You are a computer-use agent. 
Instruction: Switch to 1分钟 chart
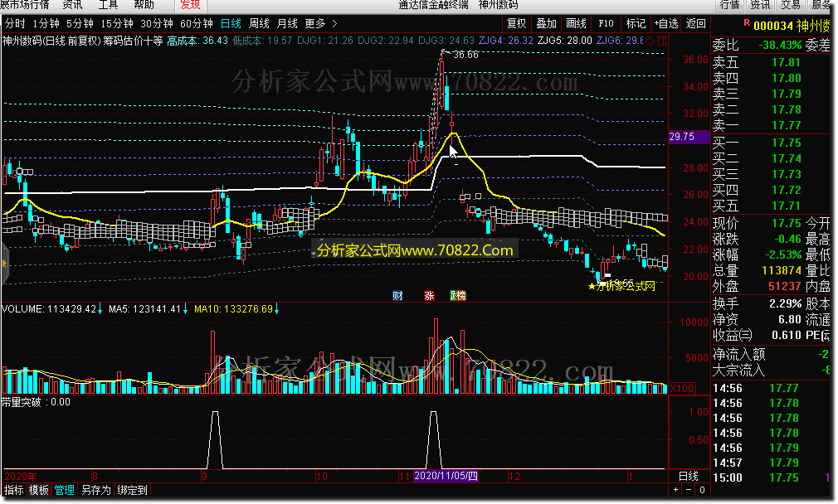46,23
